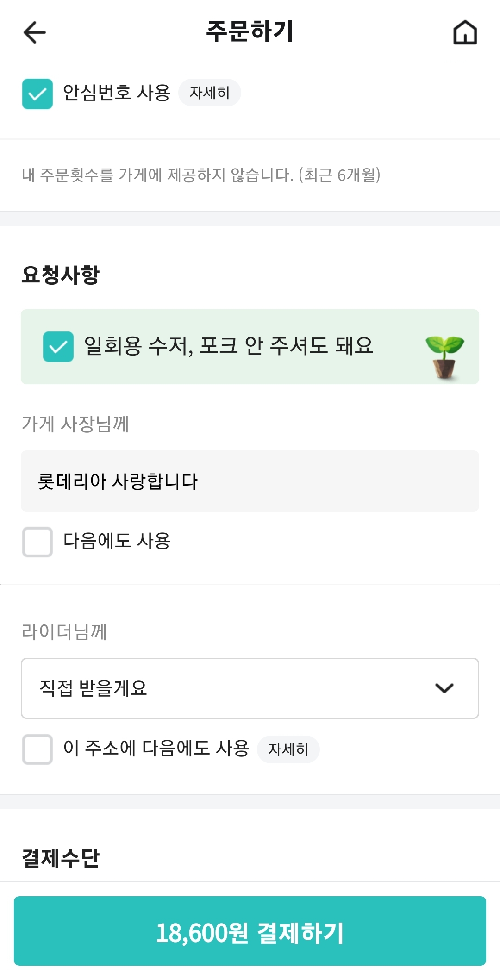The width and height of the screenshot is (500, 980).
Task: Tap 자세히 next to 이 주소에 다음에도 사용
Action: (288, 749)
